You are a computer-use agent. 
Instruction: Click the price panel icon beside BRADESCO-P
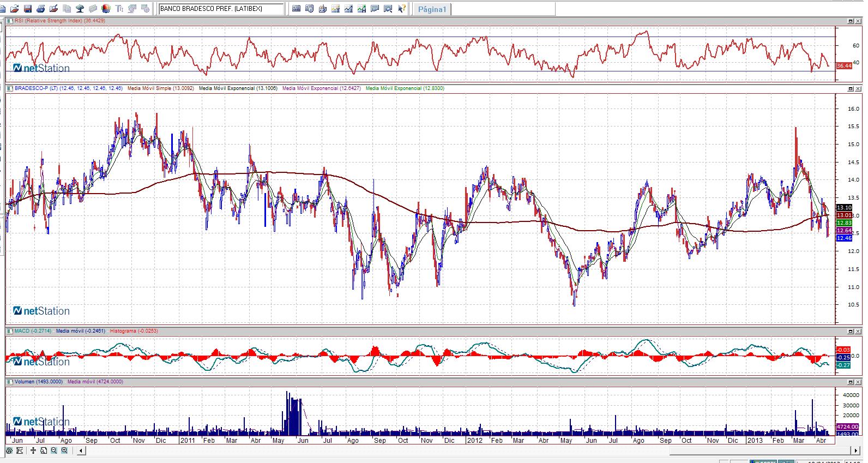[10, 88]
